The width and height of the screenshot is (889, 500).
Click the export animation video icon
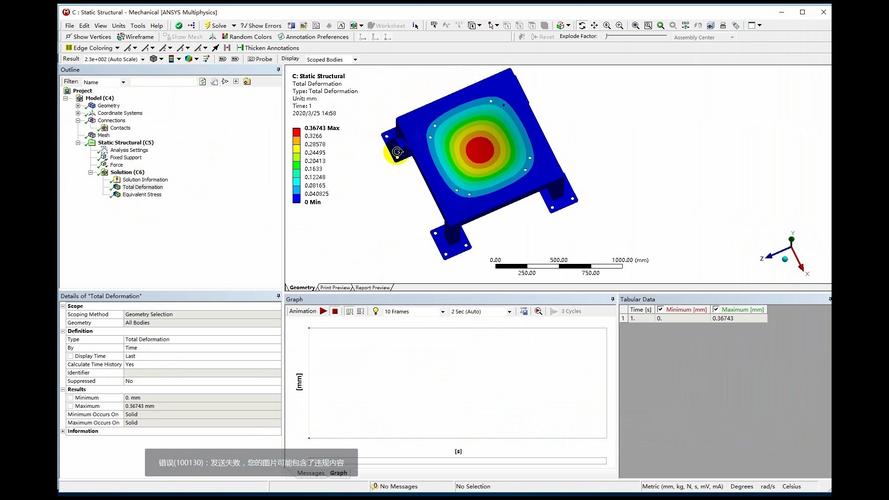click(x=524, y=311)
